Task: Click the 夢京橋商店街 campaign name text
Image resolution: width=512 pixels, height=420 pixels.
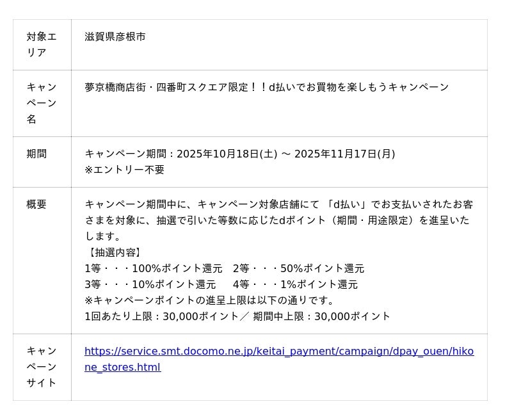Action: click(x=267, y=87)
